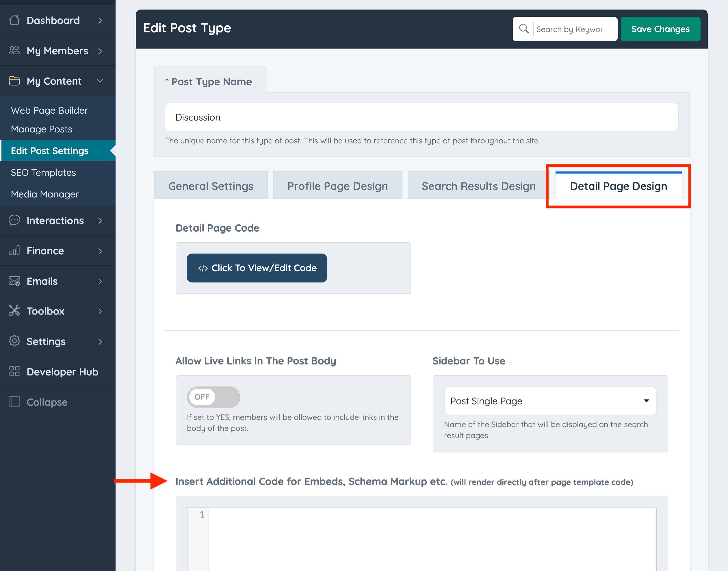Open the Search Results Design tab
728x571 pixels.
[x=478, y=186]
